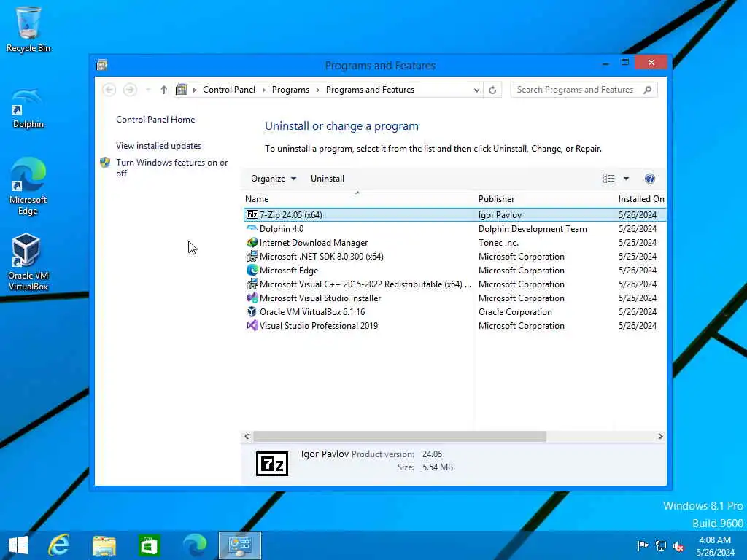Viewport: 747px width, 560px height.
Task: Click the Control Panel breadcrumb
Action: point(228,90)
